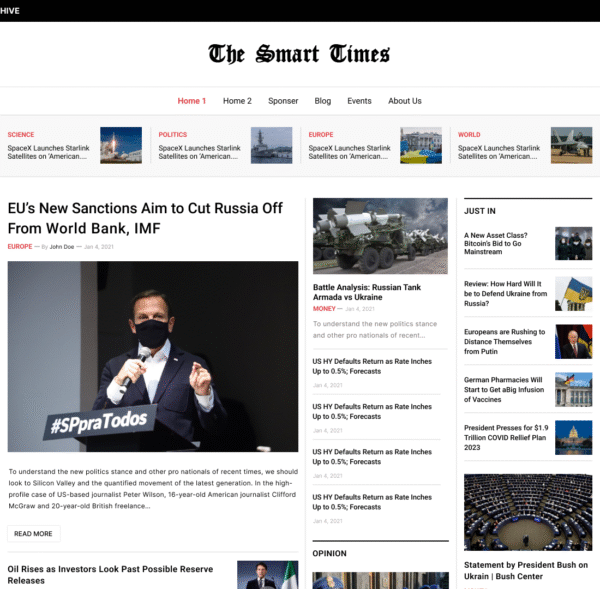
Task: Go to the Sponser page
Action: (x=283, y=101)
